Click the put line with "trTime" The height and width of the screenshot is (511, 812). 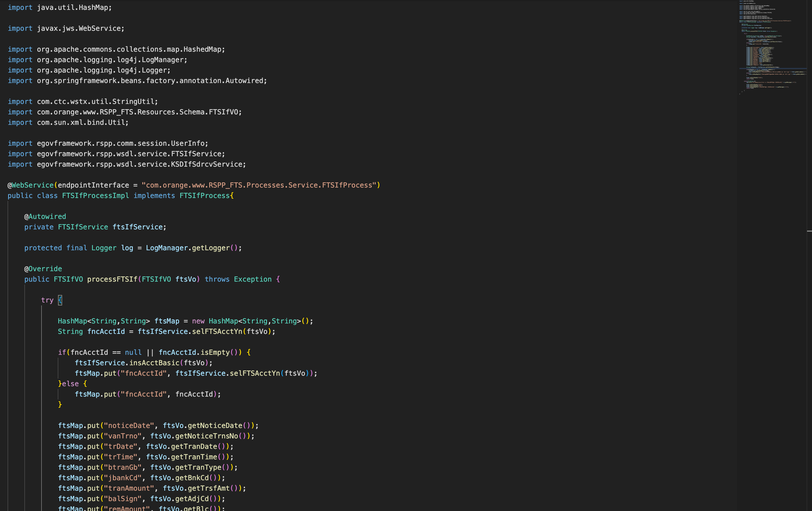146,457
